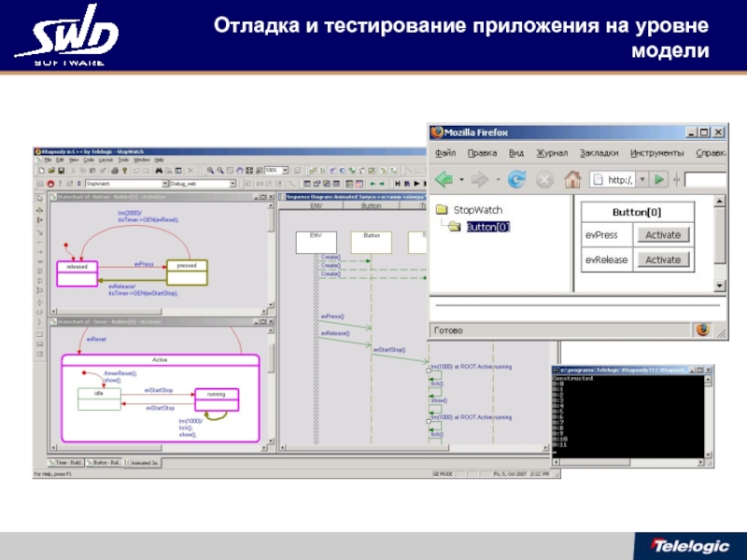Select StopWatch tree item label in Firefox
This screenshot has width=747, height=560.
[x=478, y=210]
